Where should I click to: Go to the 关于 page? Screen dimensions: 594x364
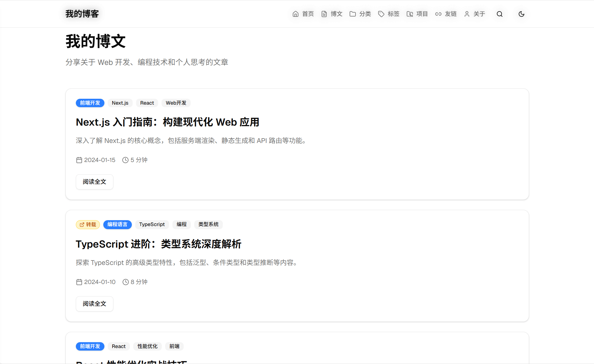click(479, 14)
